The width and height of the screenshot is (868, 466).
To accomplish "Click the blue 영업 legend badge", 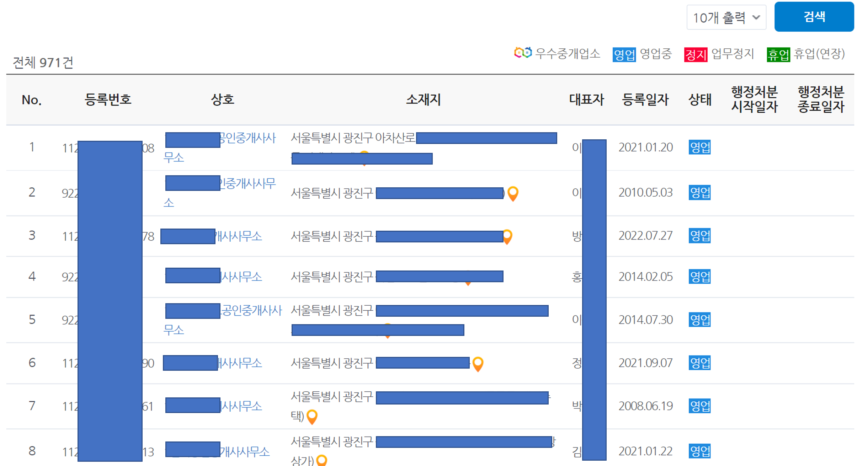I will [624, 55].
